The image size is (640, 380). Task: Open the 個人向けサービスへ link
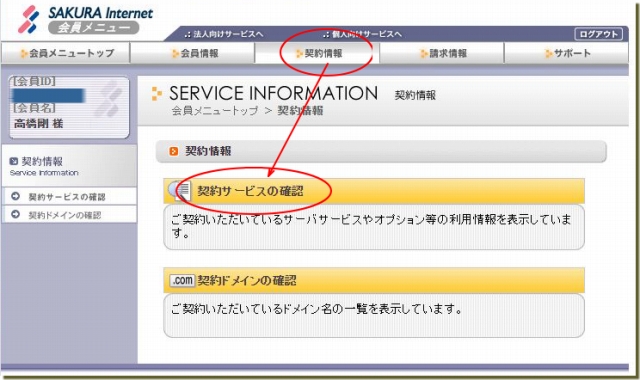(x=362, y=34)
